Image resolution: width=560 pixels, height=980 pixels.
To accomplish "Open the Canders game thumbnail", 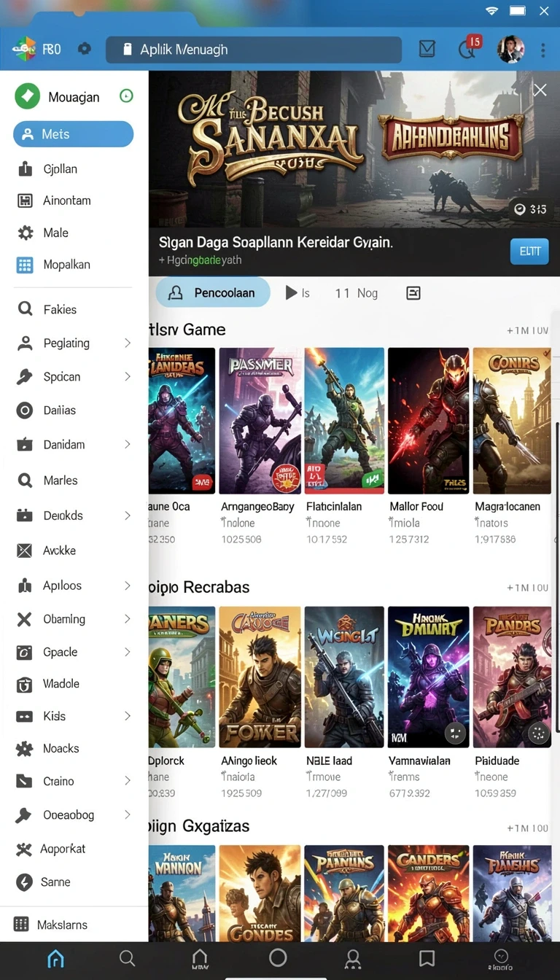I will click(427, 892).
